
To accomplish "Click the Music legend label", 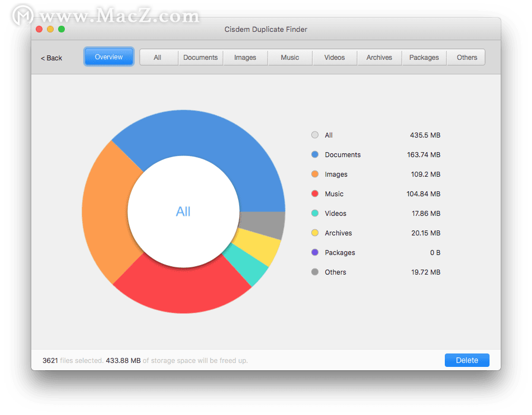I will pos(334,194).
